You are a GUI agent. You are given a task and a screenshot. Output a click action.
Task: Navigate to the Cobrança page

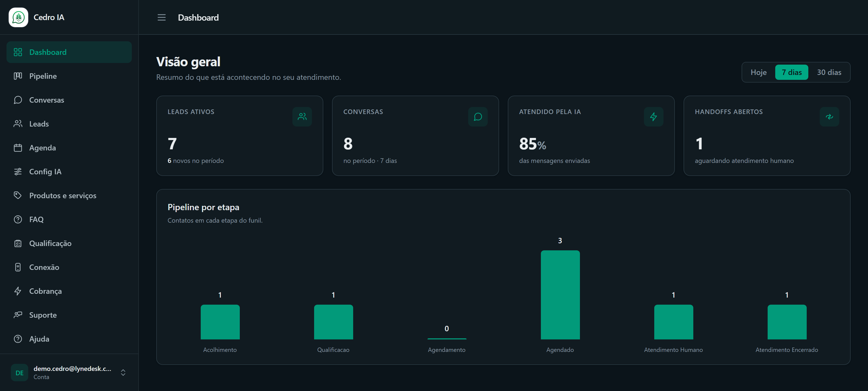click(x=69, y=291)
